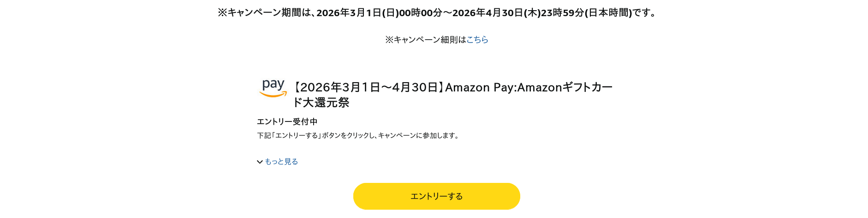
Task: Click the ド大還元祭 second title line
Action: [x=321, y=103]
